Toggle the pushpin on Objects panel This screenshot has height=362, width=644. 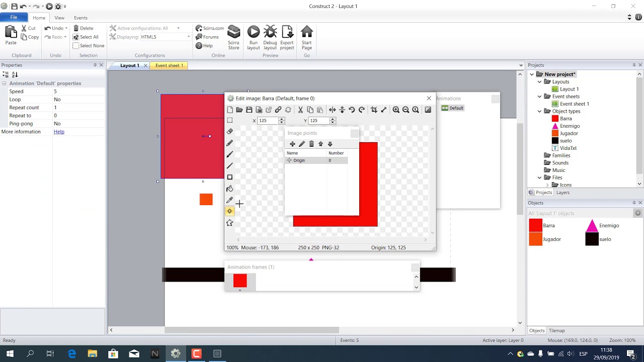(634, 203)
